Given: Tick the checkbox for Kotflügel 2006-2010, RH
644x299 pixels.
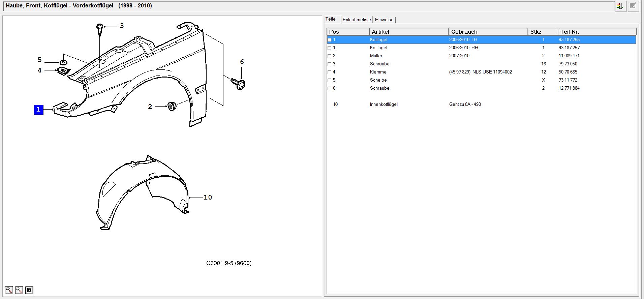Looking at the screenshot, I should pyautogui.click(x=330, y=48).
